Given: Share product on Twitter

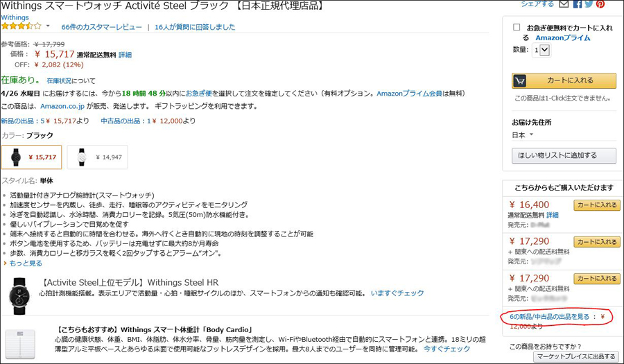Looking at the screenshot, I should (x=589, y=3).
